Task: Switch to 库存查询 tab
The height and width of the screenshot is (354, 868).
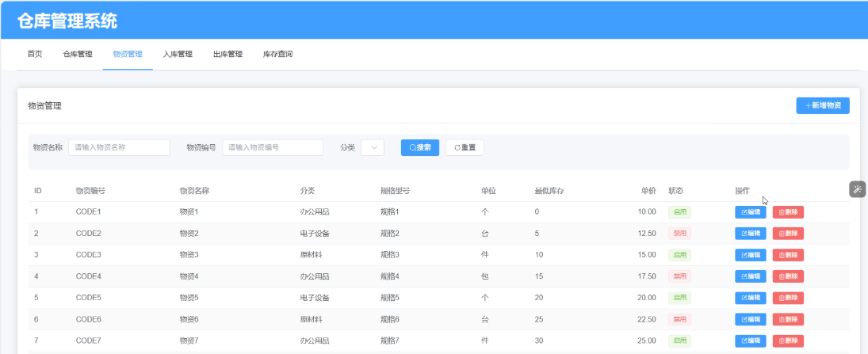Action: click(278, 54)
